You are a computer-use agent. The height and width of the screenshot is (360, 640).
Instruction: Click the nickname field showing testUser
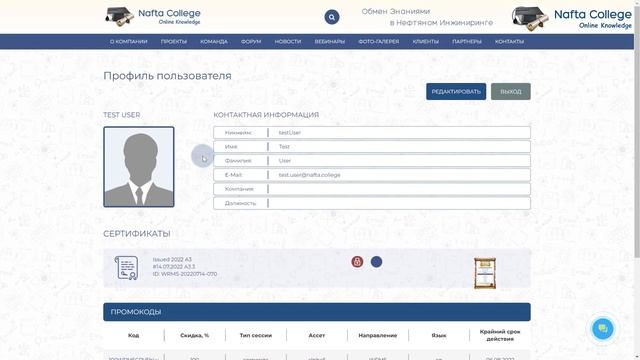[x=372, y=133]
